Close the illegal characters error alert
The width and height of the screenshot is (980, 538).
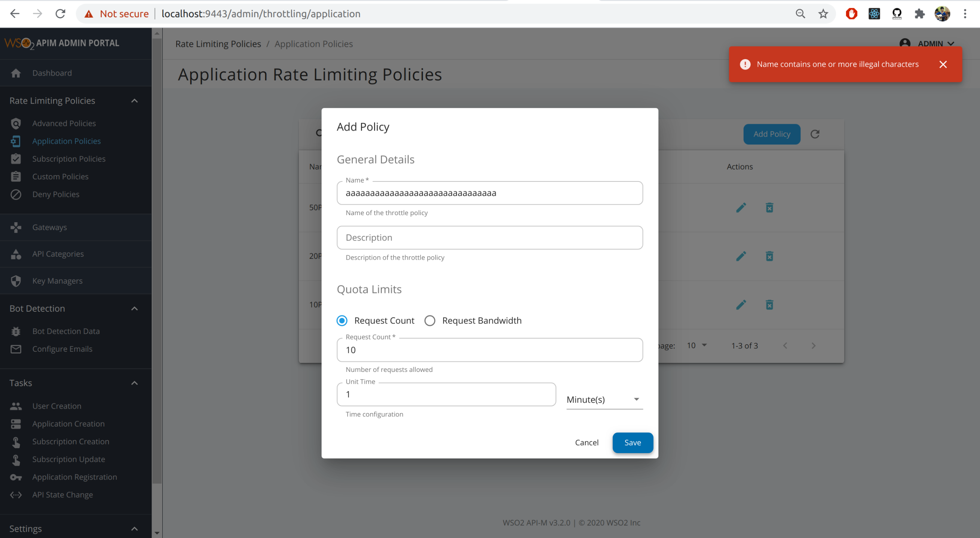tap(943, 64)
